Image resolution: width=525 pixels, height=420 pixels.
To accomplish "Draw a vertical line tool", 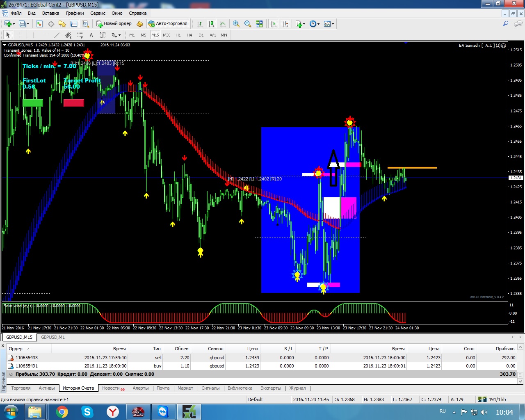I will [x=34, y=35].
